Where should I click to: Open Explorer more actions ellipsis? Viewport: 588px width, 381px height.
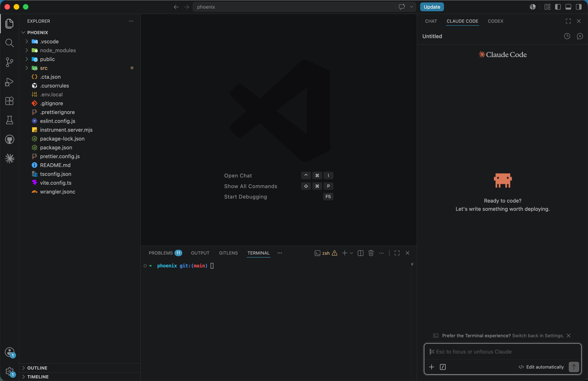pyautogui.click(x=131, y=21)
